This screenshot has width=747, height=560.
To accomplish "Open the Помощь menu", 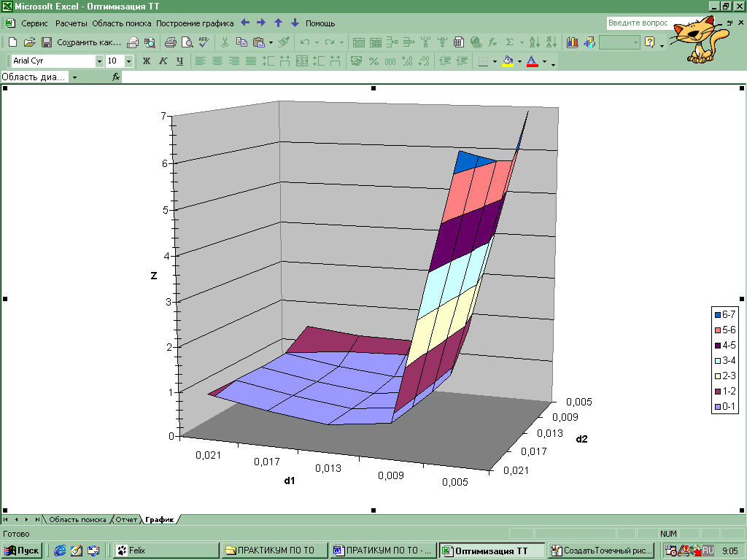I will coord(320,23).
